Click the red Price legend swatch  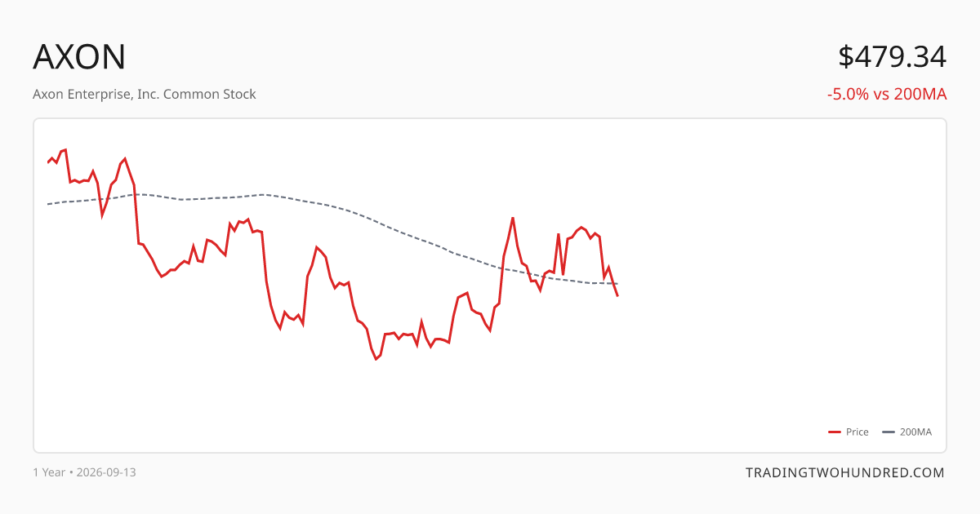(835, 432)
